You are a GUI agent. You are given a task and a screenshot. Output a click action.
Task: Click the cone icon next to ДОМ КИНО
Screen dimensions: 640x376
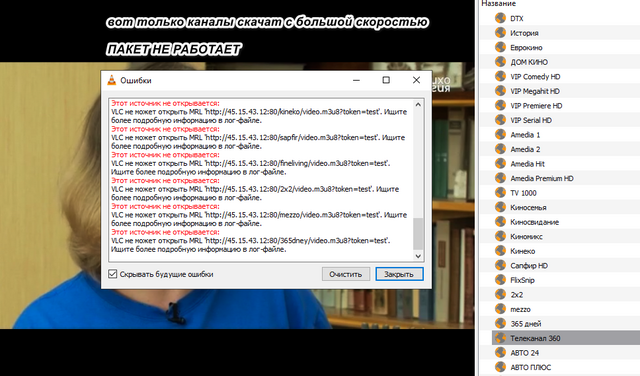coord(500,62)
